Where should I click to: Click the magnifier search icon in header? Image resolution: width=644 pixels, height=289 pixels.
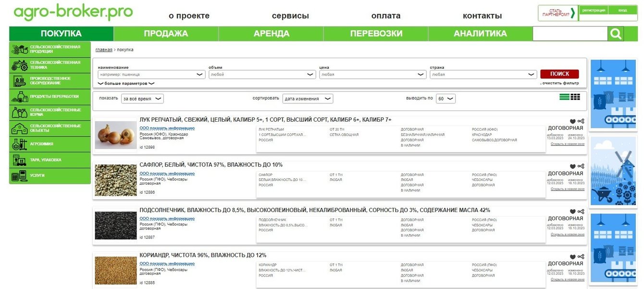point(616,34)
